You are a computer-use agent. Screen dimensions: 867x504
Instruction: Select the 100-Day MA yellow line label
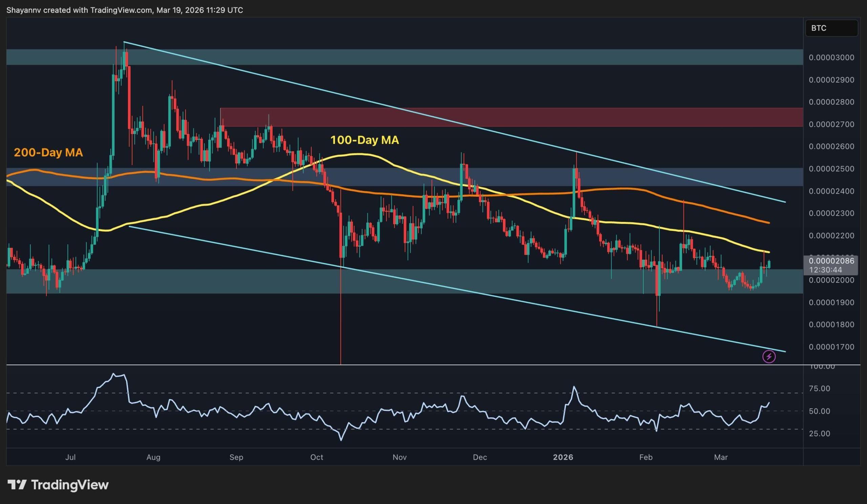(365, 140)
